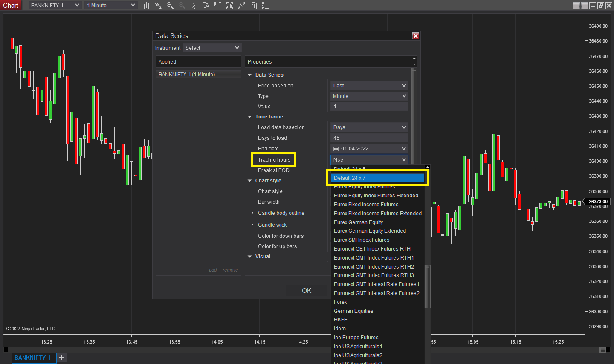Viewport: 614px width, 364px height.
Task: Select the cursor pointer tool icon
Action: (x=194, y=6)
